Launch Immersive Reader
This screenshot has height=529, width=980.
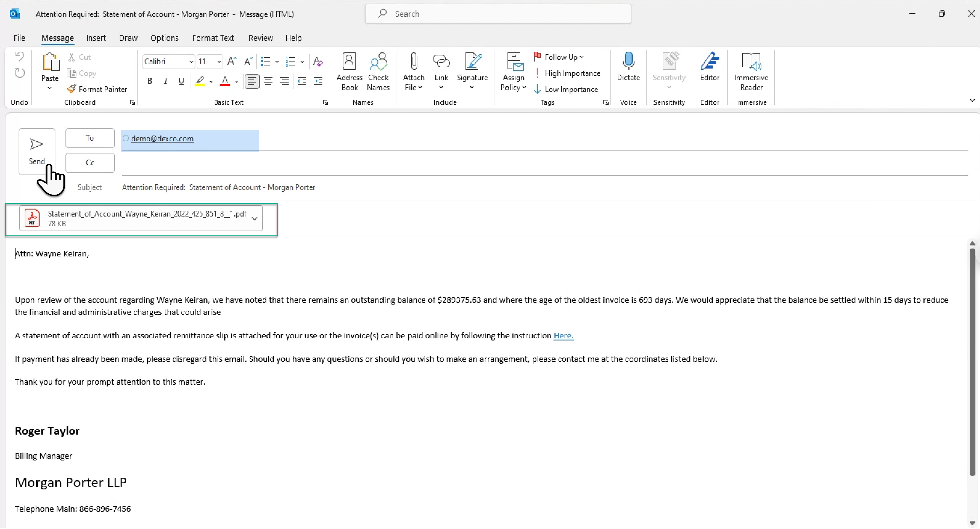point(751,72)
